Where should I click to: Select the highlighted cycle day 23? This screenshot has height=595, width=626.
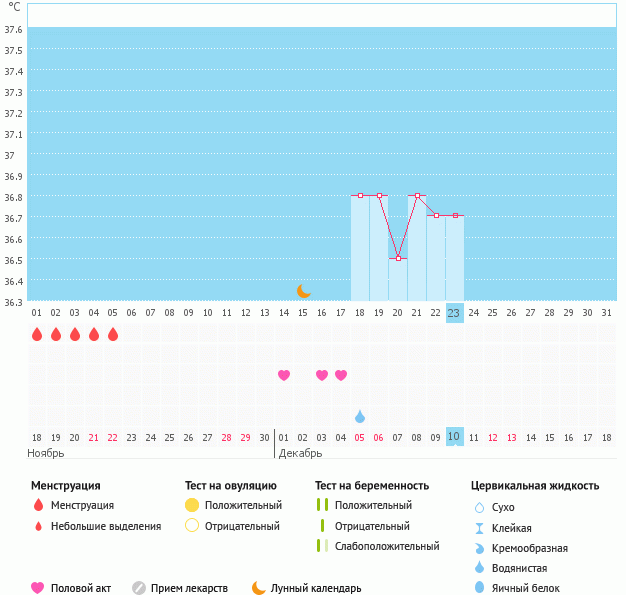(x=454, y=312)
